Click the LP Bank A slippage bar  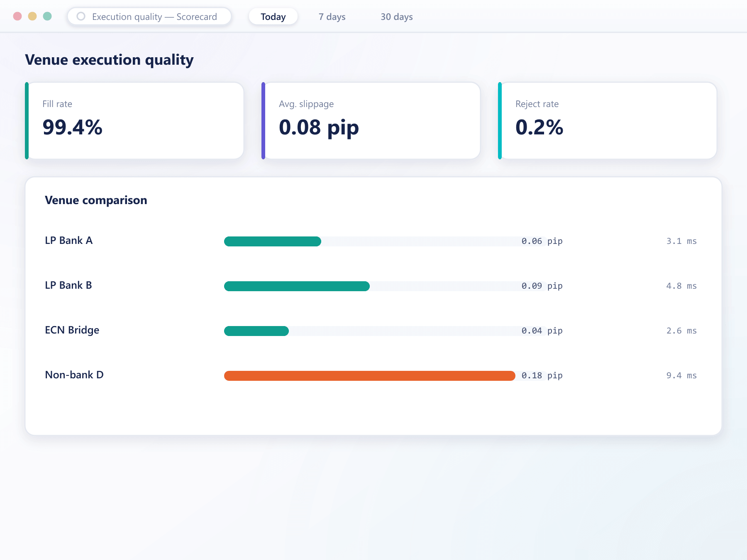pos(273,241)
